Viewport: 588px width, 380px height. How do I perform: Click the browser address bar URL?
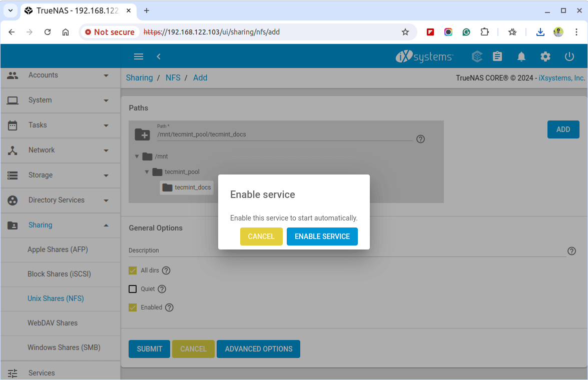212,32
